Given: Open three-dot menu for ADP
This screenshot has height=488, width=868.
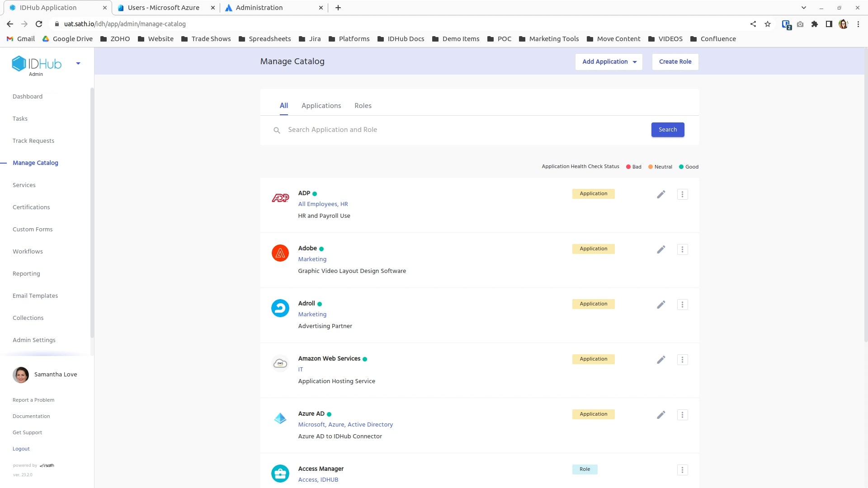Looking at the screenshot, I should [682, 194].
